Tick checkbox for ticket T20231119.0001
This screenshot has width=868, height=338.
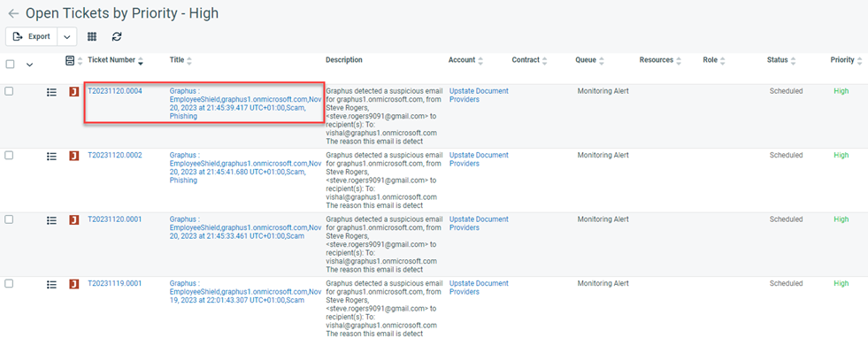pyautogui.click(x=9, y=283)
